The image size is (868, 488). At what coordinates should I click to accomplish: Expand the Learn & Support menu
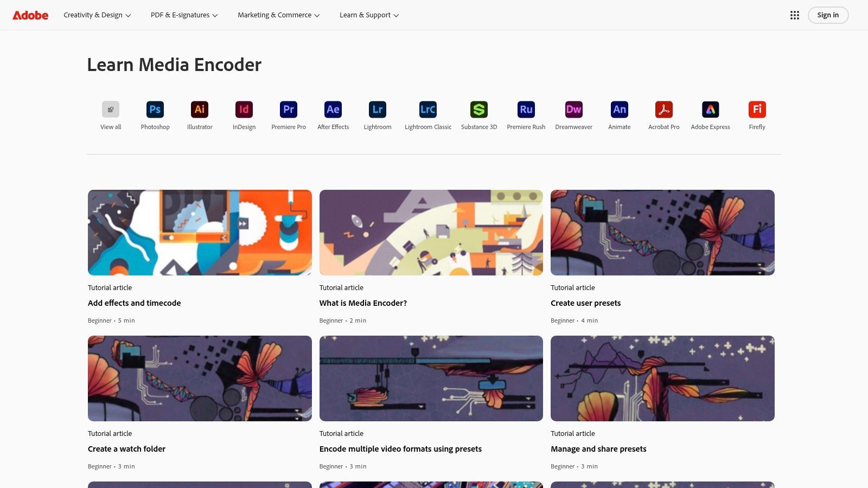(x=368, y=15)
